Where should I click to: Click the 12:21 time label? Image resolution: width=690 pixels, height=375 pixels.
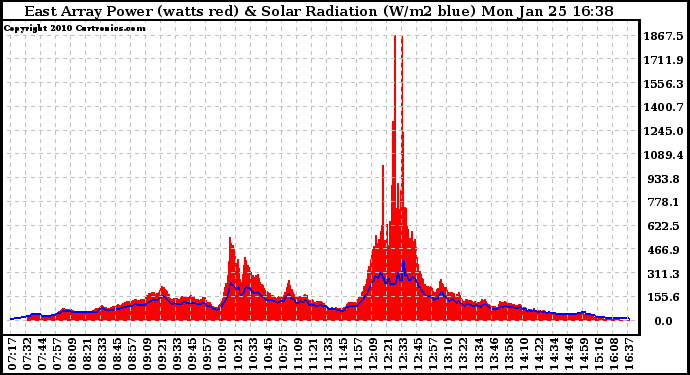tap(388, 354)
